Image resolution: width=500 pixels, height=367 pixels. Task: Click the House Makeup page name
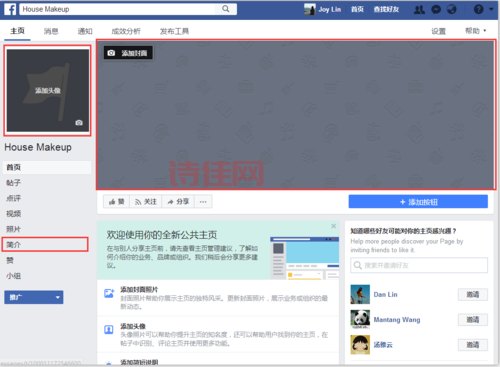(x=38, y=147)
